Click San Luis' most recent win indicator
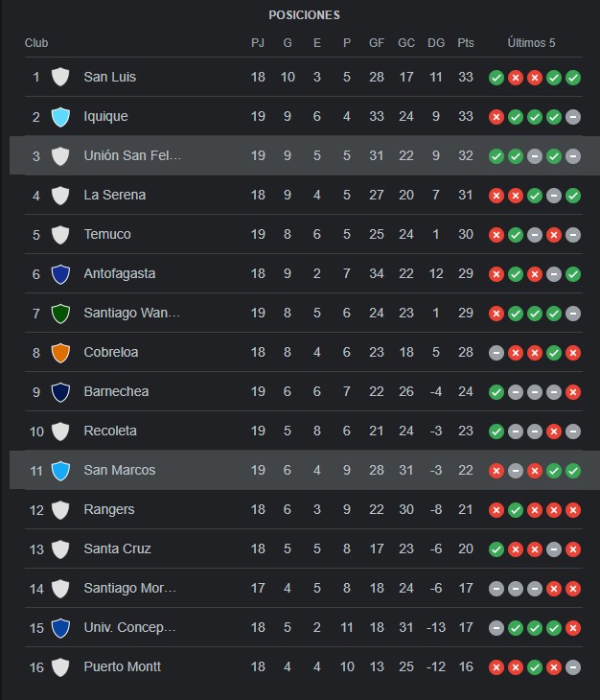Screen dimensions: 600x700 coord(573,78)
